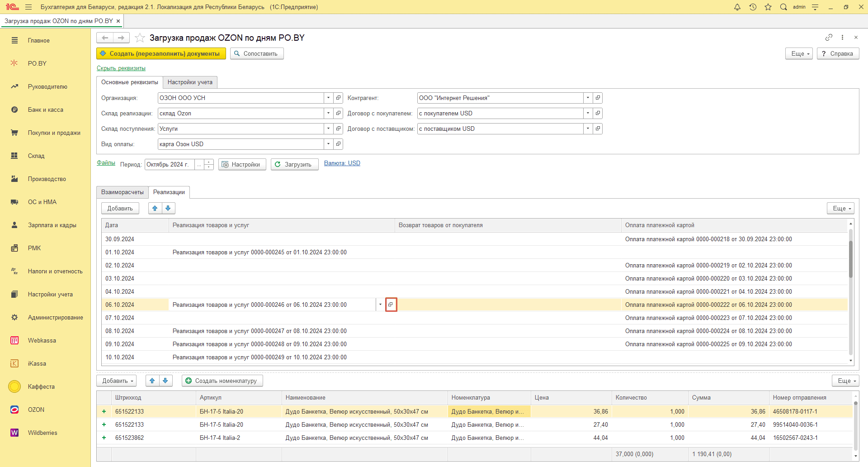Open Банк и касса sidebar section
868x467 pixels.
pos(45,110)
